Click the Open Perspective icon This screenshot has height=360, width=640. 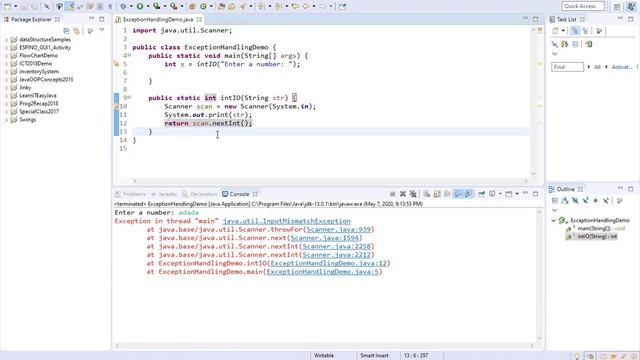click(617, 6)
